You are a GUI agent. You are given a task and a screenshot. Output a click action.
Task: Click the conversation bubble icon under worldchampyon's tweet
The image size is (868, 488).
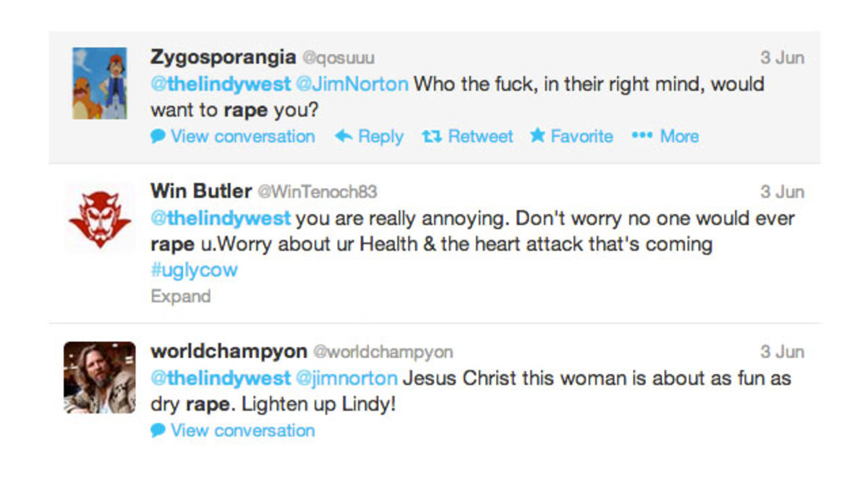point(156,430)
